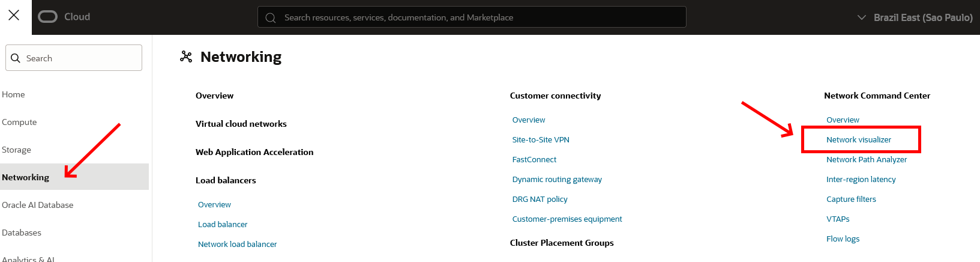Click the magnifier icon in top search bar
Screen dimensions: 980x262
tap(271, 18)
